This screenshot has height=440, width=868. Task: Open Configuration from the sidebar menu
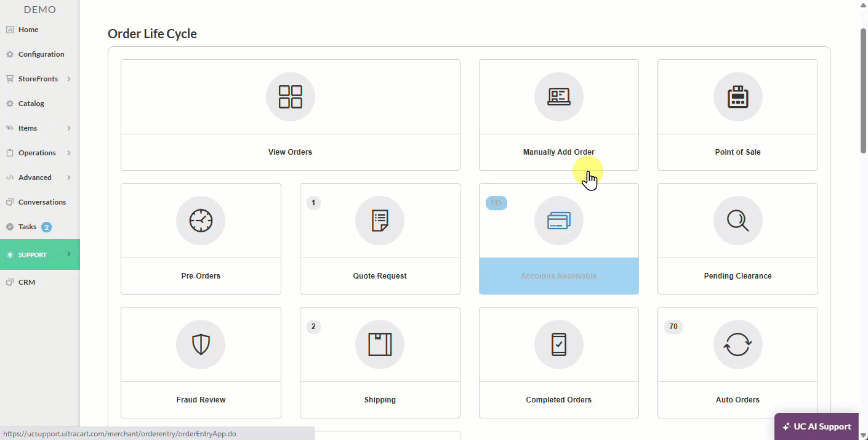pyautogui.click(x=40, y=54)
